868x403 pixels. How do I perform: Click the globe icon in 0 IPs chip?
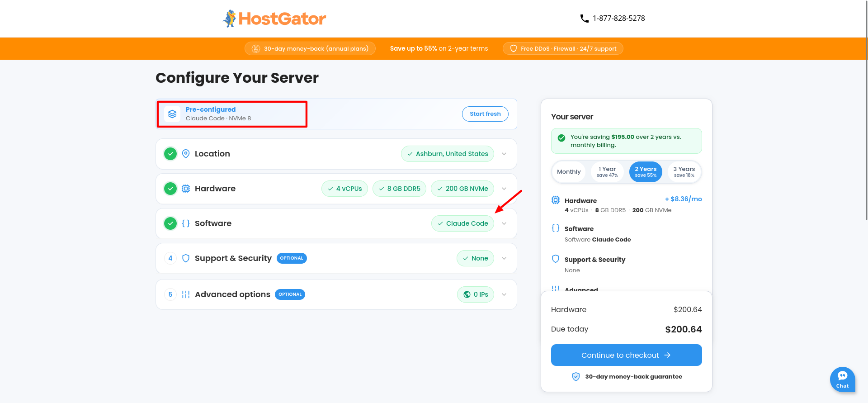[x=467, y=294]
